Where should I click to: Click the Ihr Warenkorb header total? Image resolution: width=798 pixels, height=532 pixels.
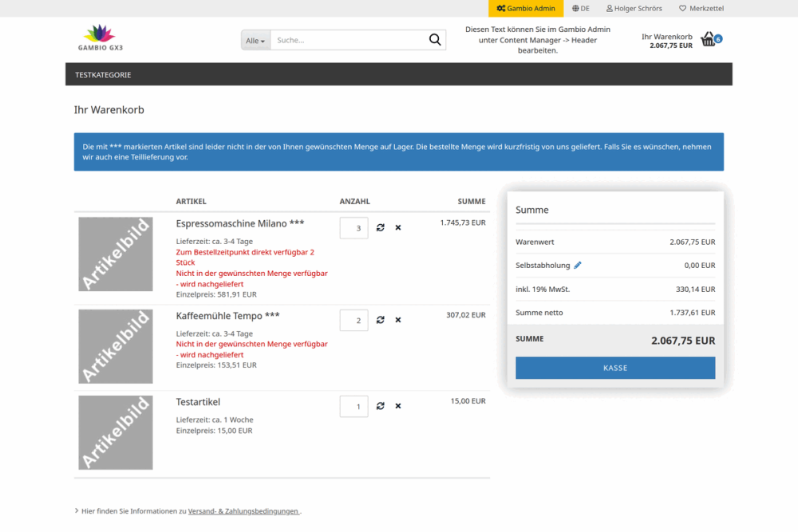pos(666,41)
